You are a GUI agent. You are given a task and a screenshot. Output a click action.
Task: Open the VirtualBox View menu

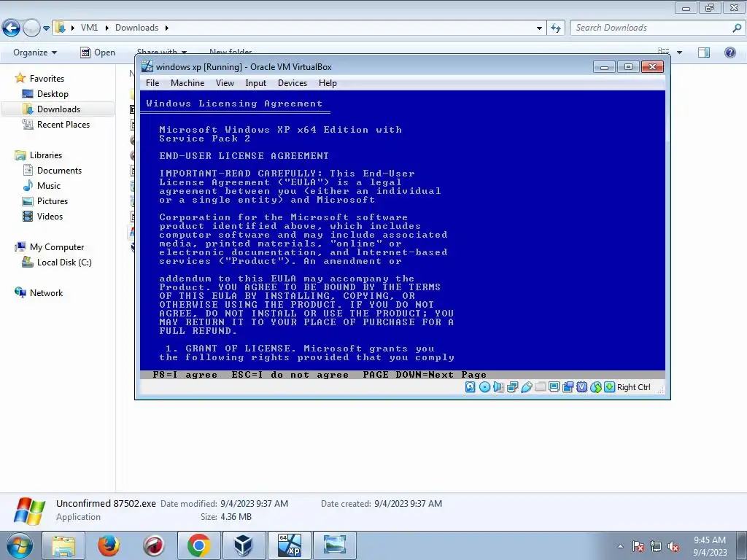pos(225,83)
